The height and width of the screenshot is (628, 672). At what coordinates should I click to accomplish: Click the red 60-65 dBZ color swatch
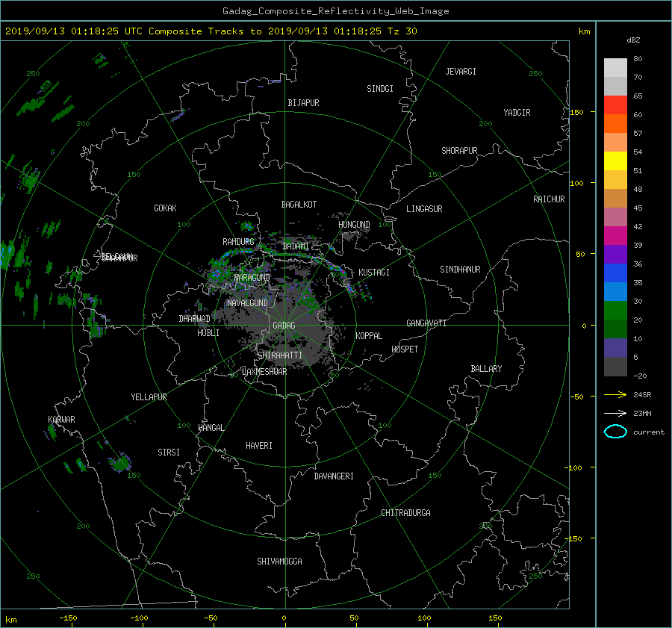[x=615, y=105]
